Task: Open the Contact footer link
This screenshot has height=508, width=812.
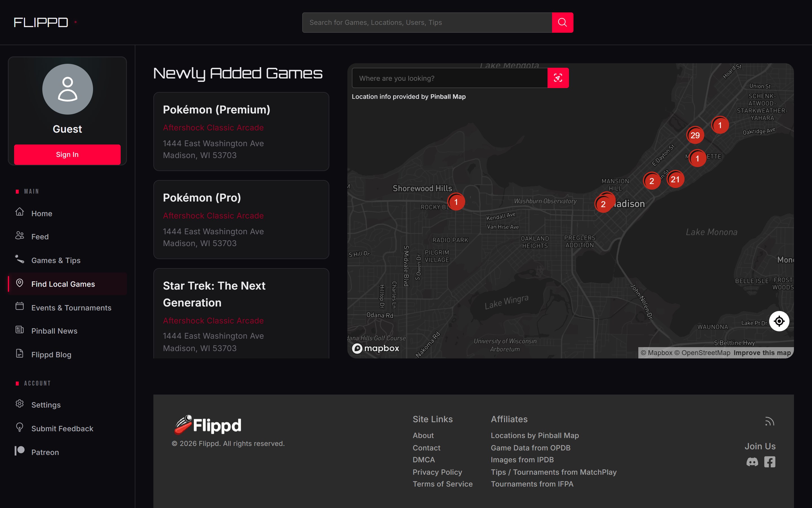Action: [x=427, y=448]
